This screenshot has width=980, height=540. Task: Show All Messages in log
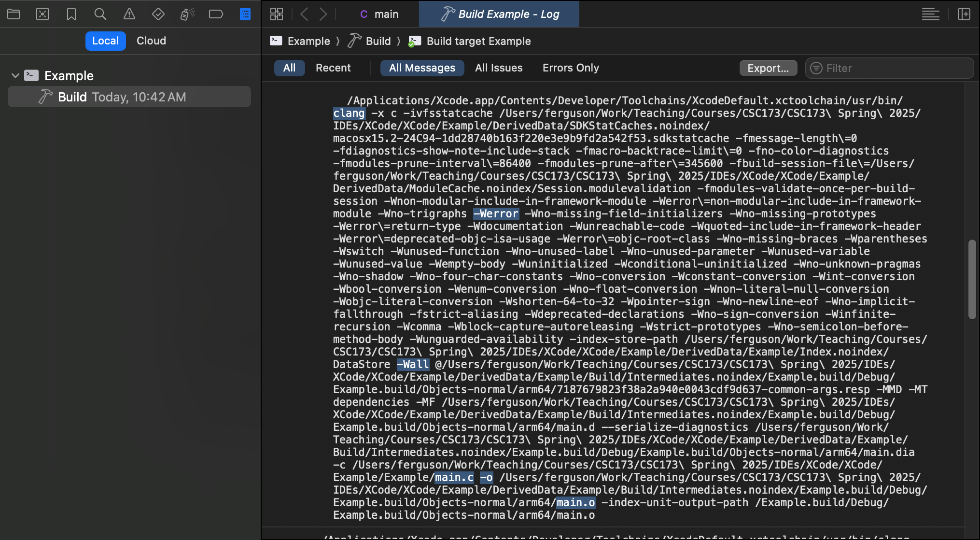(422, 68)
